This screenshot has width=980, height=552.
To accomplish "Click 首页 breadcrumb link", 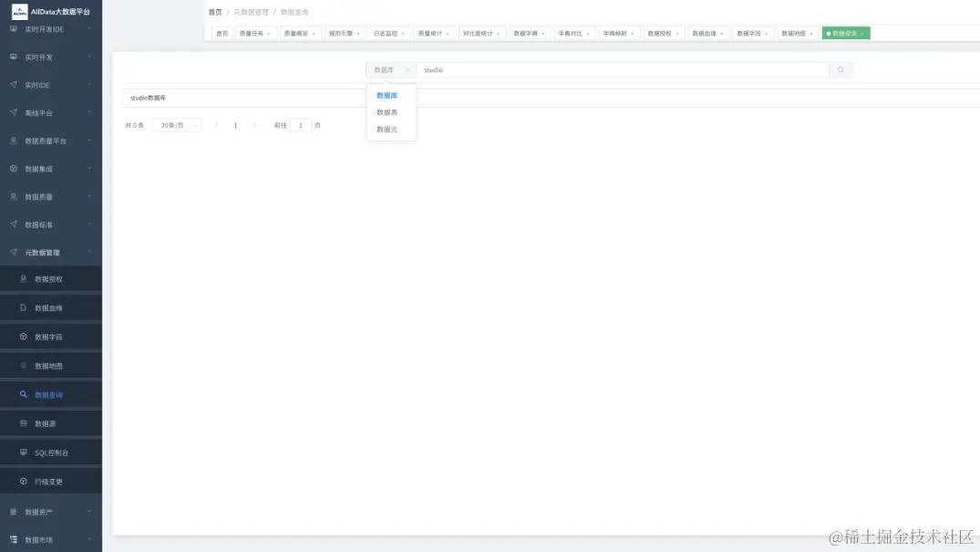I will [x=215, y=12].
